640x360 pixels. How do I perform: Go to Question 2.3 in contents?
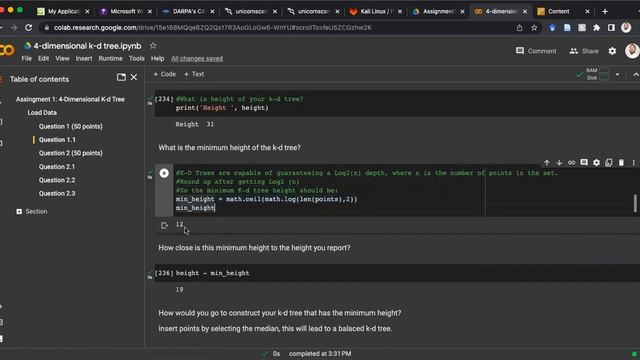(x=57, y=193)
